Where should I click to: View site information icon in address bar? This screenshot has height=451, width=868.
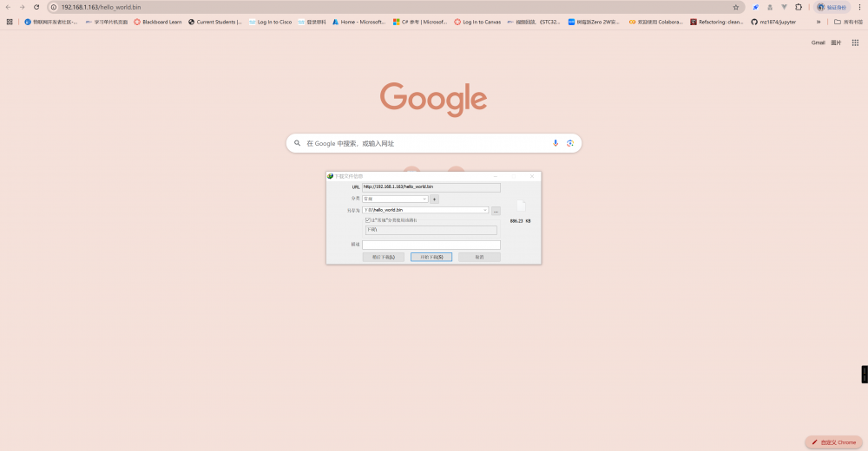click(54, 7)
